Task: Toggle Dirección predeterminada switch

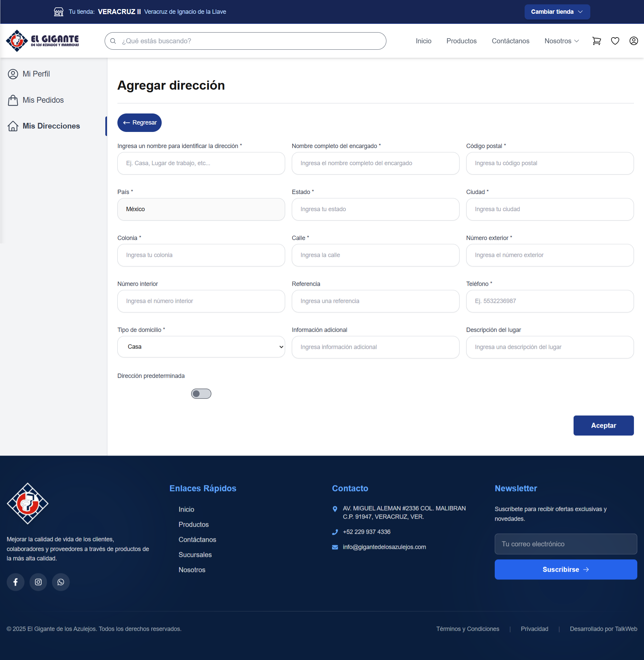Action: pos(201,394)
